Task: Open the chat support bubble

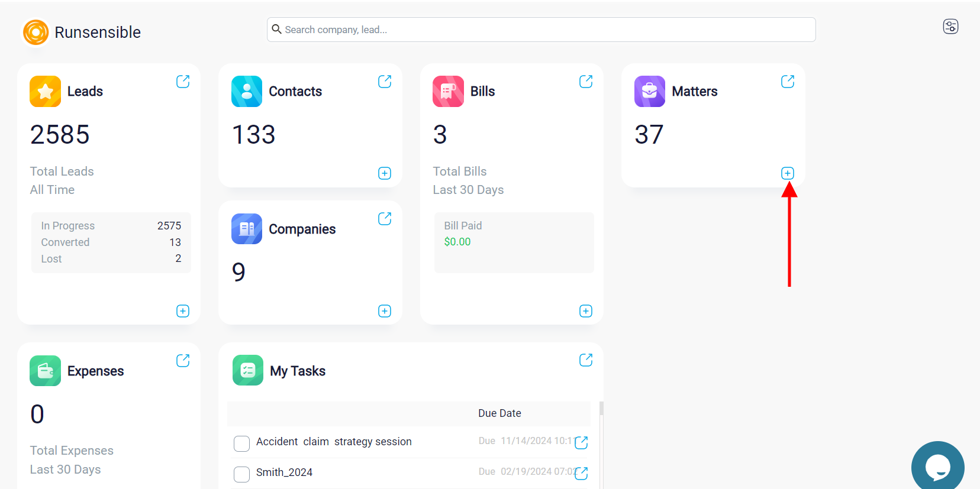Action: 938,466
